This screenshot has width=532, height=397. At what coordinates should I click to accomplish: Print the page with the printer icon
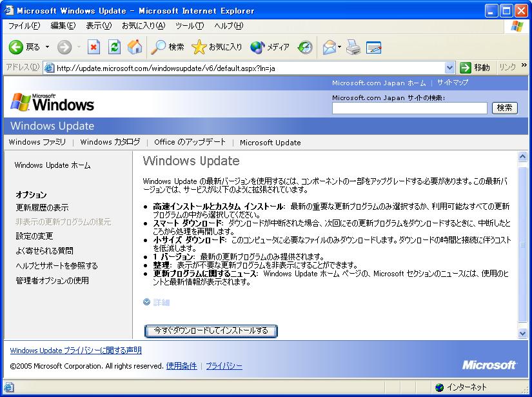(x=353, y=47)
